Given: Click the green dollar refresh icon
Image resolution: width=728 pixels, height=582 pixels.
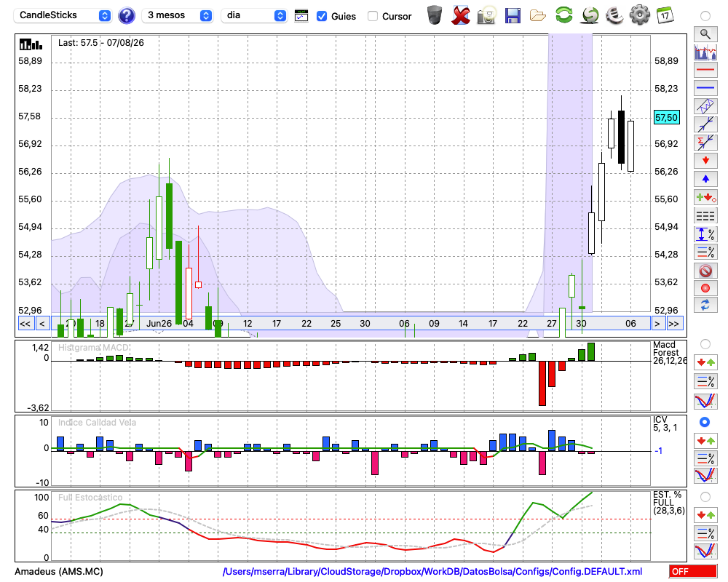Looking at the screenshot, I should (x=590, y=15).
